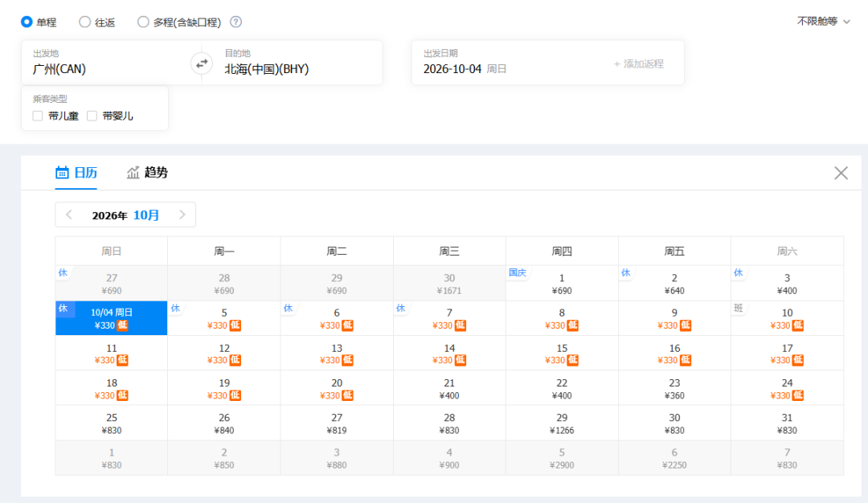Image resolution: width=868 pixels, height=503 pixels.
Task: Select November 5 priced ¥2900
Action: [x=562, y=458]
